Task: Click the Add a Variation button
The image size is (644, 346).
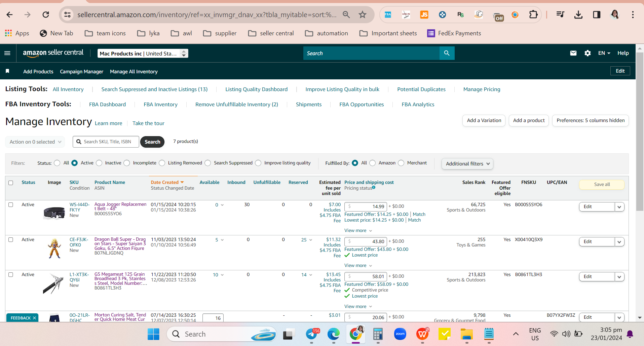Action: (x=484, y=120)
